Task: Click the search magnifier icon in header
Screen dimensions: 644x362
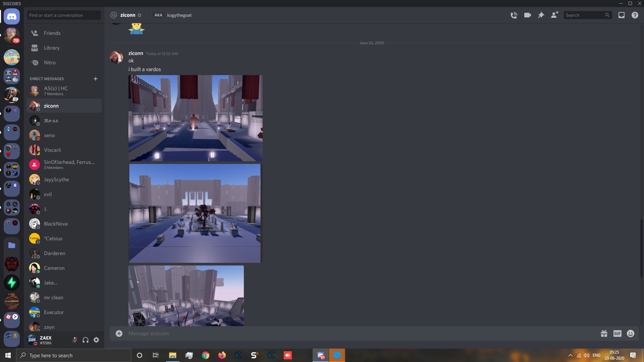Action: point(607,15)
